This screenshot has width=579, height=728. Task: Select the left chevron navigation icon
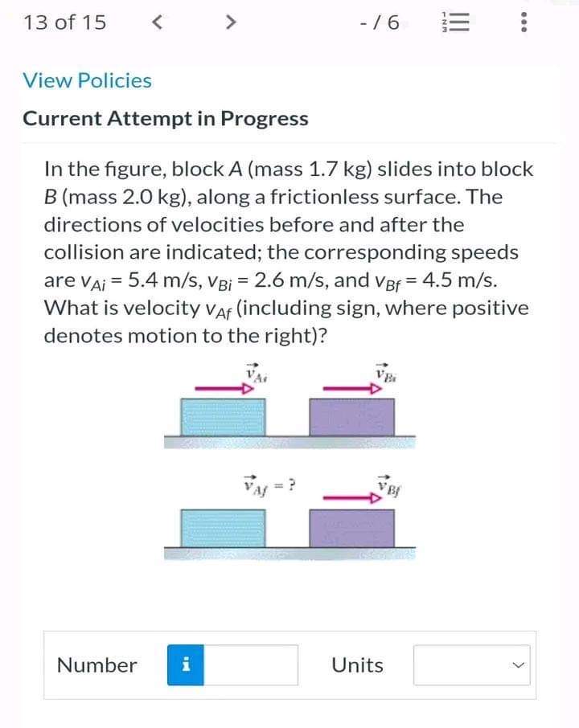pyautogui.click(x=156, y=22)
